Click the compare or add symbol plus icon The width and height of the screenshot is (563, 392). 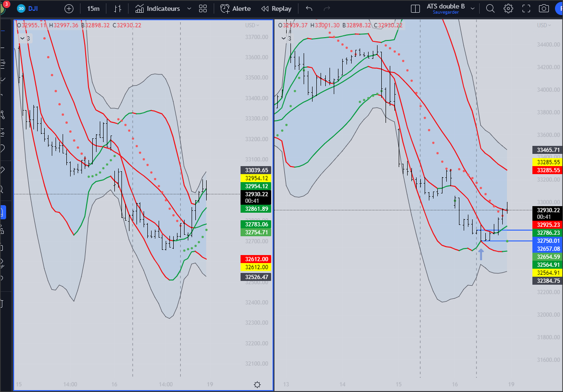point(69,8)
